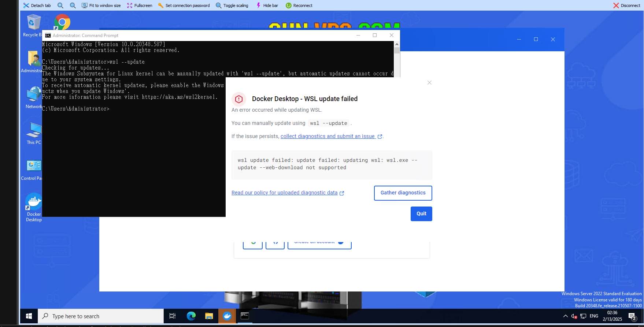Screen dimensions: 644x327
Task: Click the muted volume tray icon
Action: pos(574,316)
